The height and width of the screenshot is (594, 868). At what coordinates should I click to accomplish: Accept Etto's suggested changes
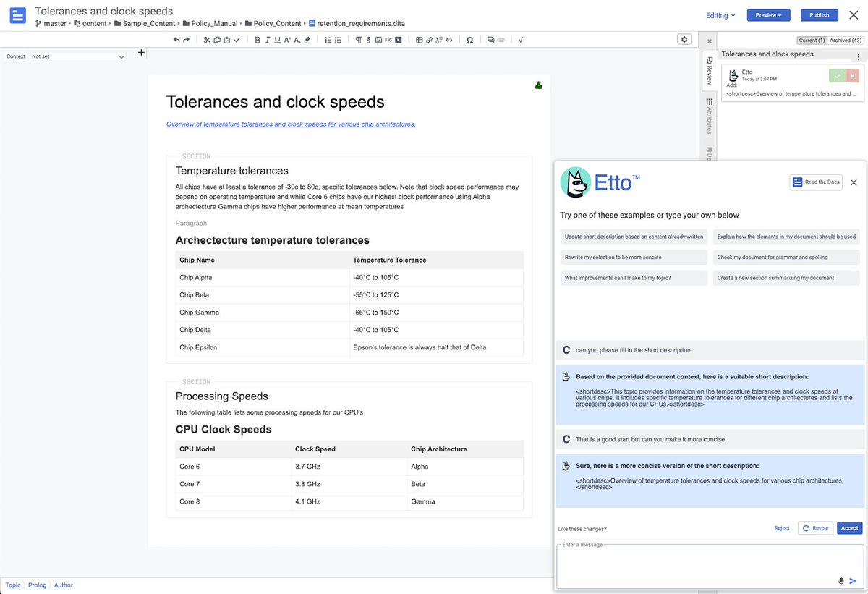pos(850,528)
